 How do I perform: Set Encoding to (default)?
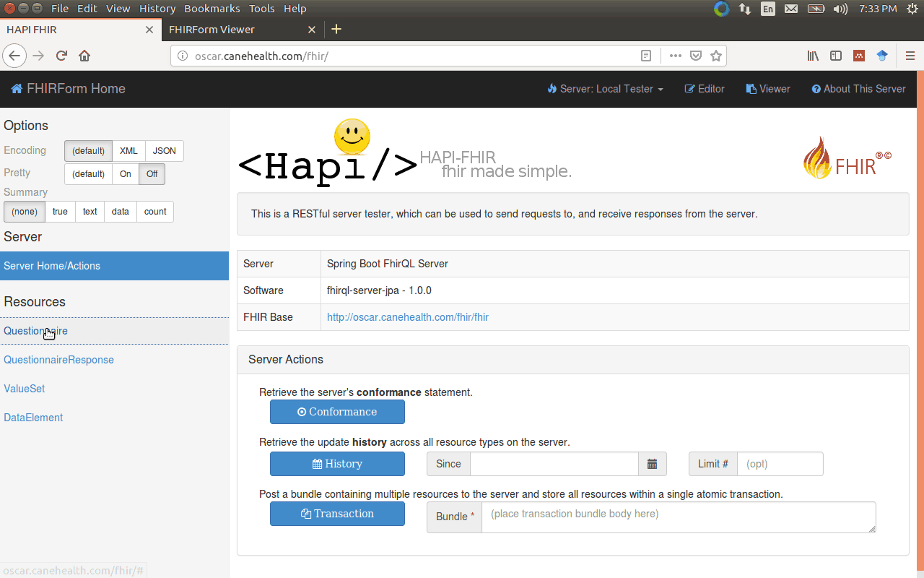point(88,151)
